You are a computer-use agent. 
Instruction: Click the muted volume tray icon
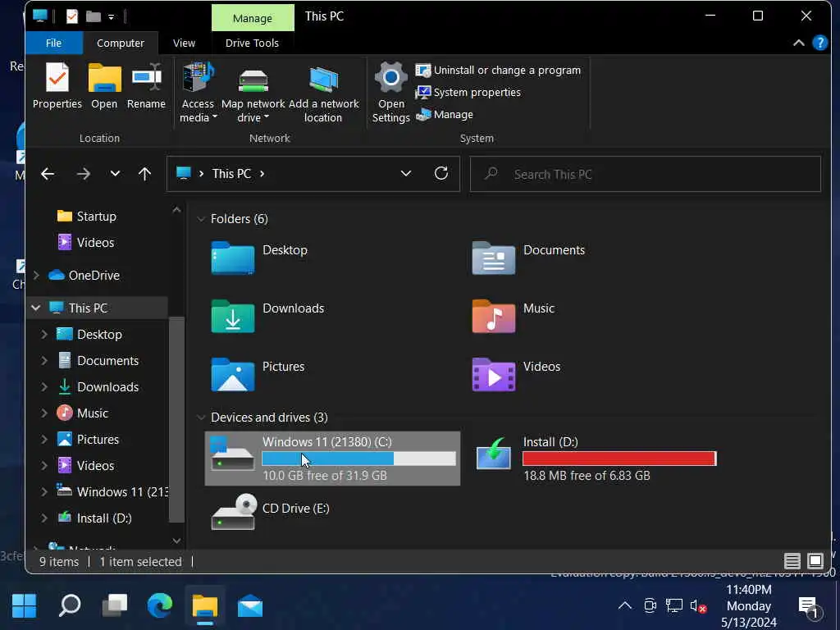698,606
